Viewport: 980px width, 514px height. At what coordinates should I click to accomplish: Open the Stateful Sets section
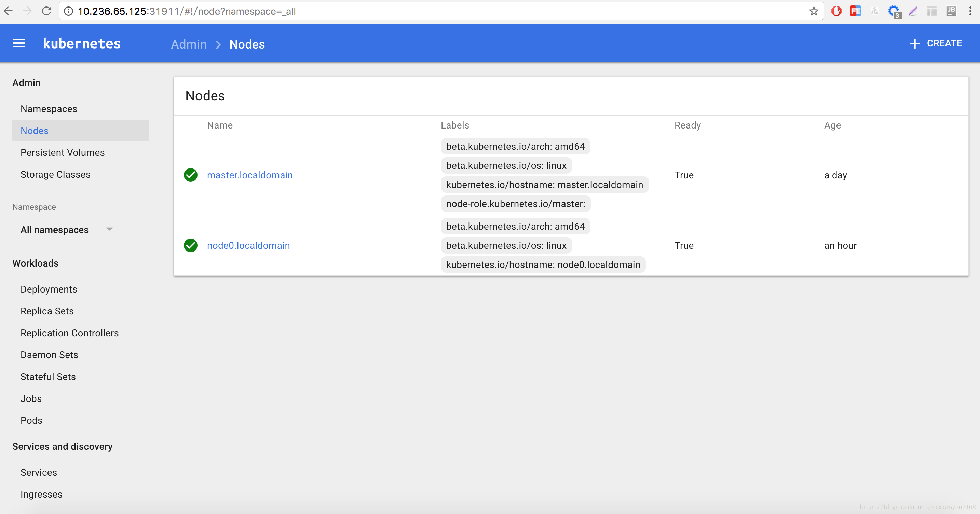(x=48, y=376)
